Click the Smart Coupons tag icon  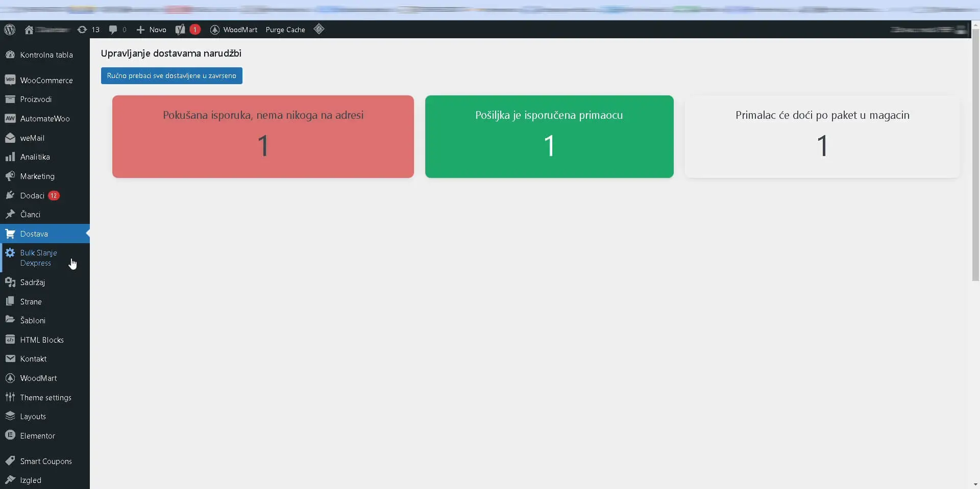(x=10, y=461)
